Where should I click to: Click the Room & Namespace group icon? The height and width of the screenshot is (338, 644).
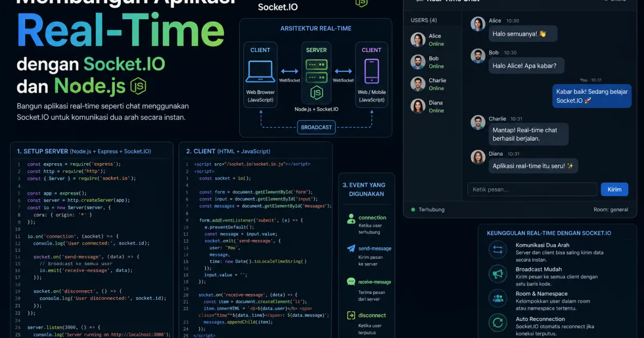pyautogui.click(x=497, y=299)
